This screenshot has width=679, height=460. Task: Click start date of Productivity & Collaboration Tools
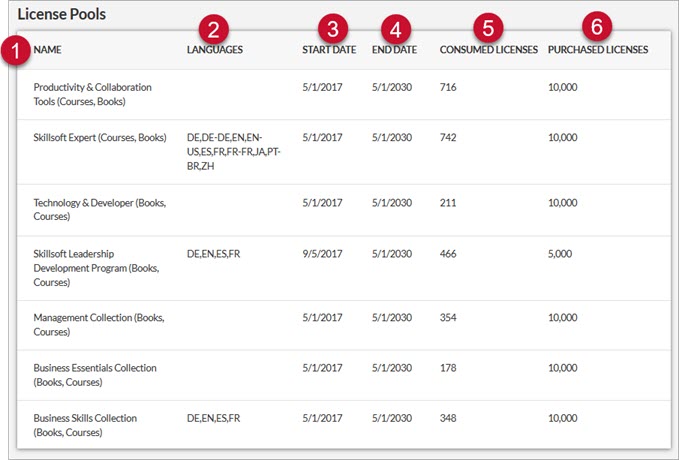[322, 87]
